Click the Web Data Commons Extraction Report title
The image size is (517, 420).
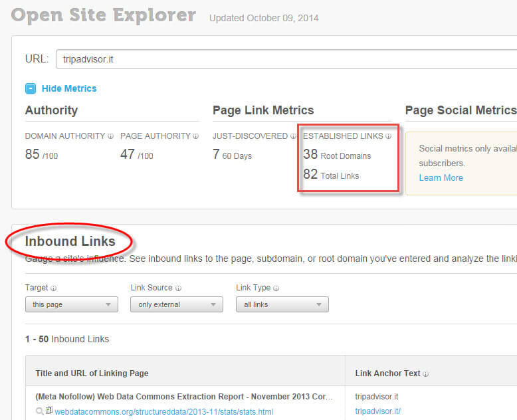tap(184, 397)
